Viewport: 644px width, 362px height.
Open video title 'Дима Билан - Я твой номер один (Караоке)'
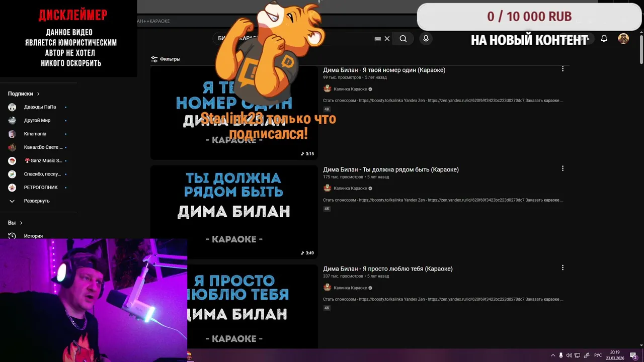[x=384, y=70]
